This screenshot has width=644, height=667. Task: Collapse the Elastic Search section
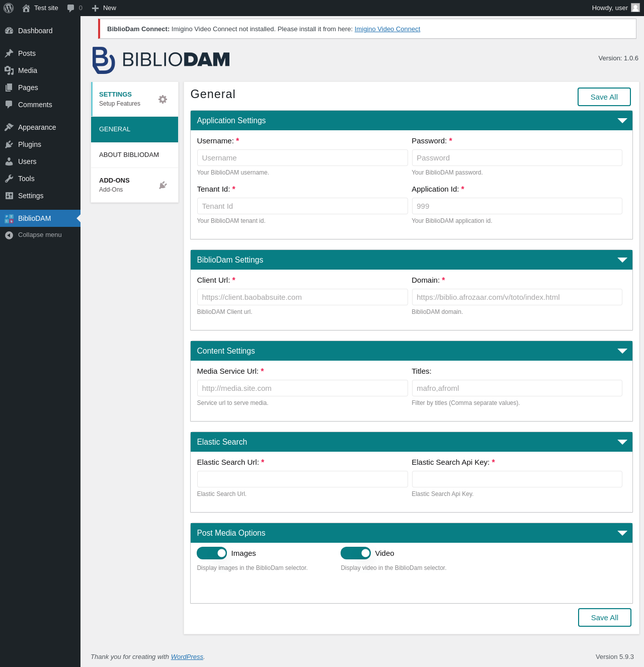coord(622,442)
